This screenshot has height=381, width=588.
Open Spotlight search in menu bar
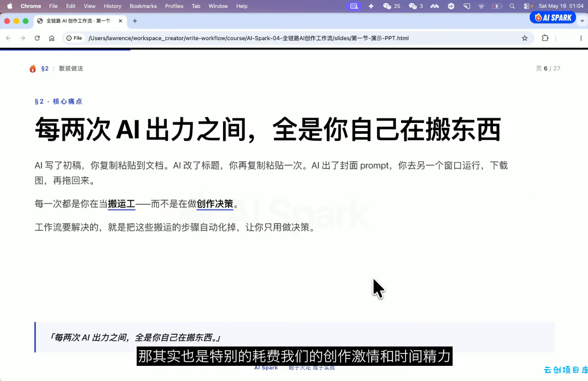512,6
